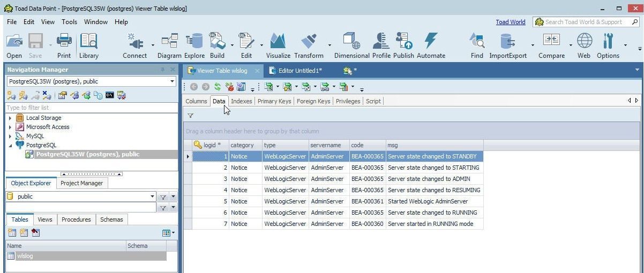Screen dimensions: 644x273
Task: Click the command prompt icon in Navigation Manager
Action: coord(109,95)
